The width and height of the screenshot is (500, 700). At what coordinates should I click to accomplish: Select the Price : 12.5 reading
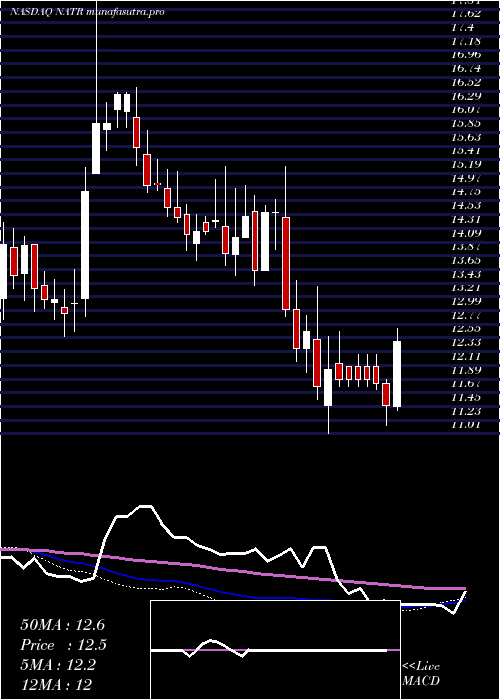click(x=64, y=645)
